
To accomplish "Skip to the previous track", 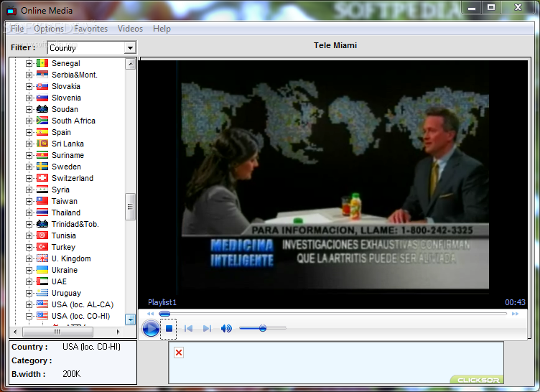I will pyautogui.click(x=188, y=329).
